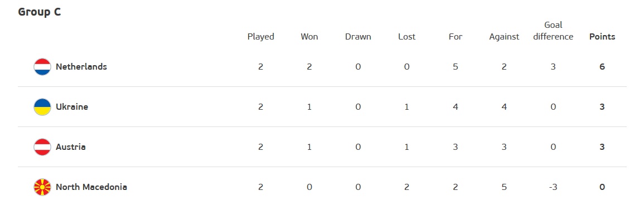Select the Group C heading
This screenshot has width=644, height=210.
(x=40, y=12)
